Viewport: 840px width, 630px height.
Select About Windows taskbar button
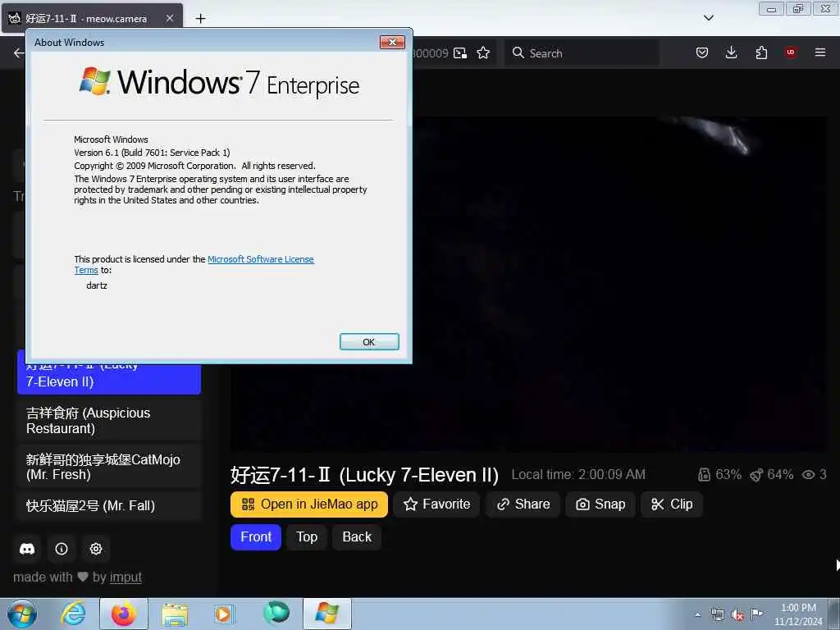(327, 614)
